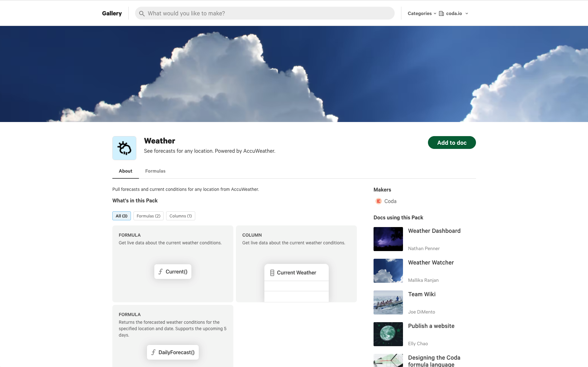
Task: Filter by Formulas (2)
Action: (149, 216)
